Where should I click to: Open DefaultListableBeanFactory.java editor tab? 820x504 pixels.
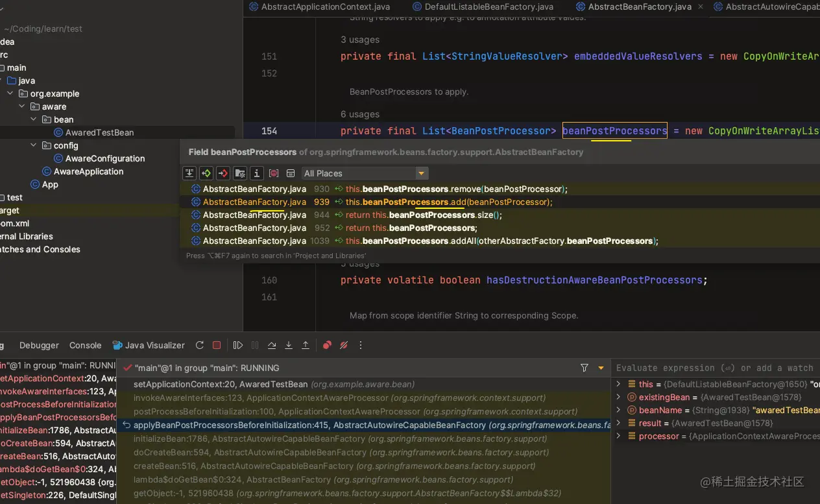(x=483, y=6)
